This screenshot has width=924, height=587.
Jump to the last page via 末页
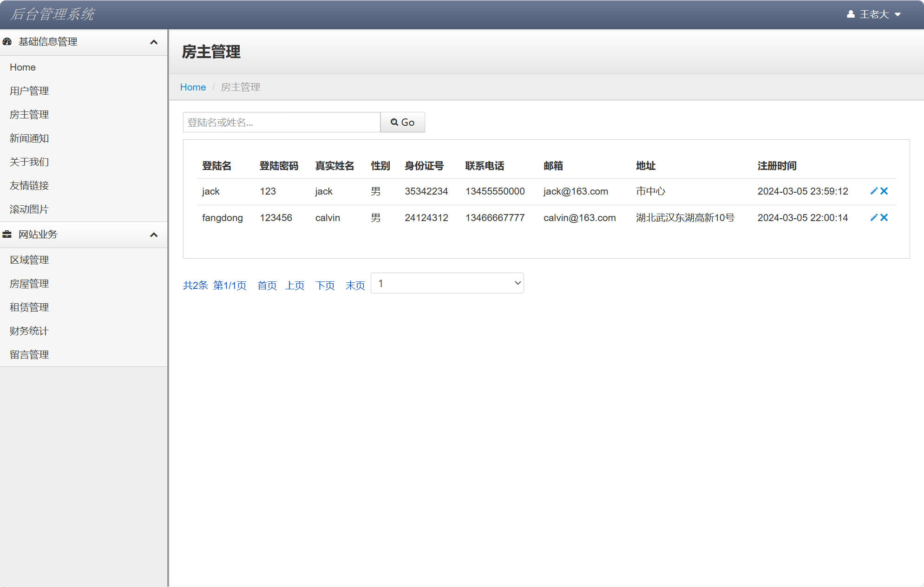[355, 286]
